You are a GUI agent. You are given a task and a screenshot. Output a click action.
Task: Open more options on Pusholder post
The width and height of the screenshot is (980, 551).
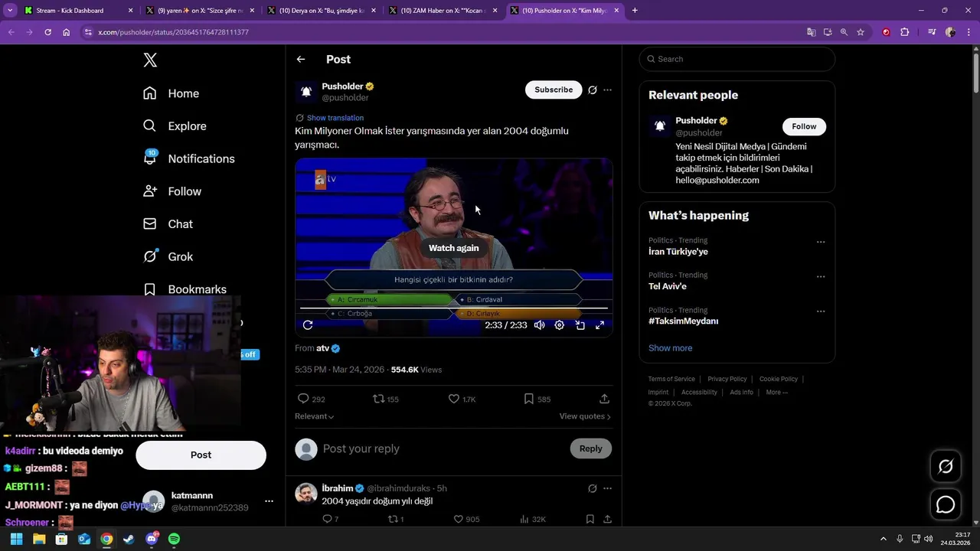(607, 90)
